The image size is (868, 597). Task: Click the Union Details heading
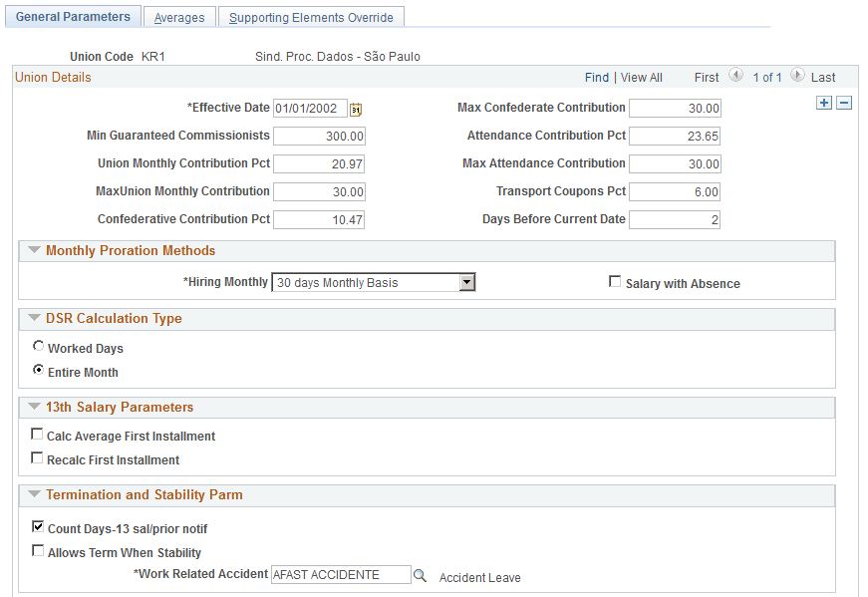click(x=53, y=77)
